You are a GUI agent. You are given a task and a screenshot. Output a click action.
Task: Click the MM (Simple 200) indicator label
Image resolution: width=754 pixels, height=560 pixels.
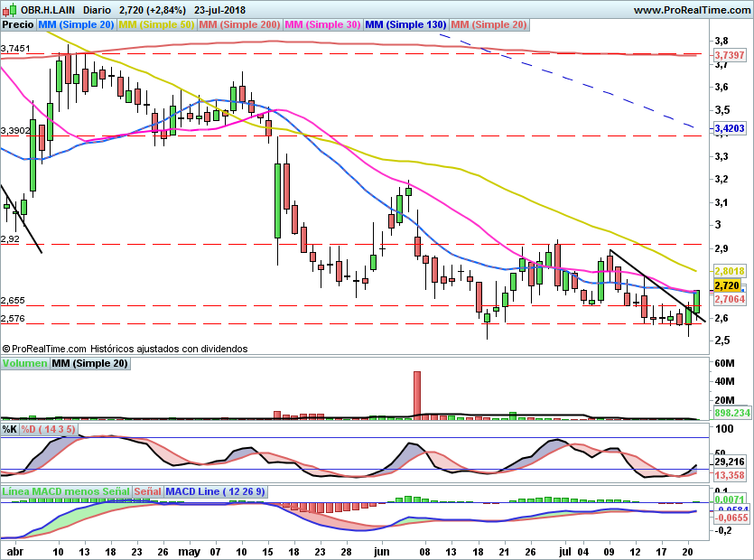238,24
